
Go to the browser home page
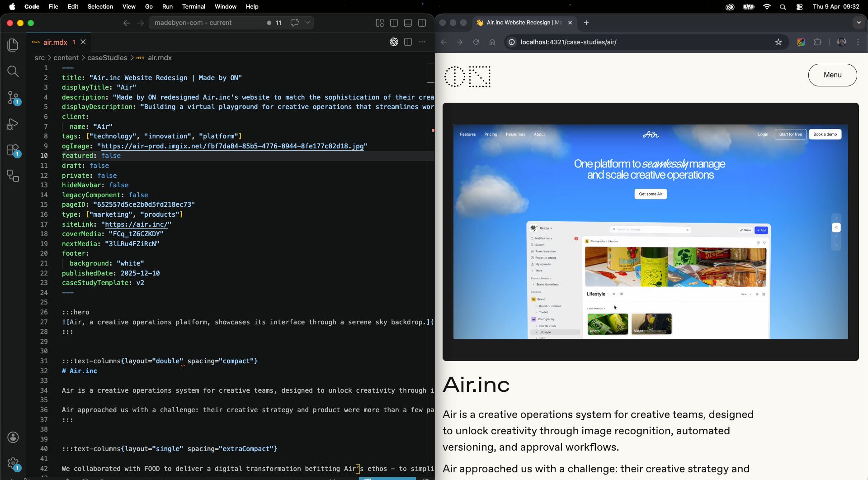492,42
